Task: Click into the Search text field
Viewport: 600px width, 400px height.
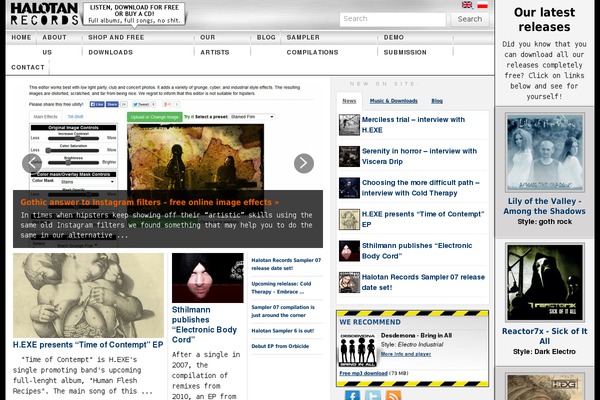Action: [393, 19]
